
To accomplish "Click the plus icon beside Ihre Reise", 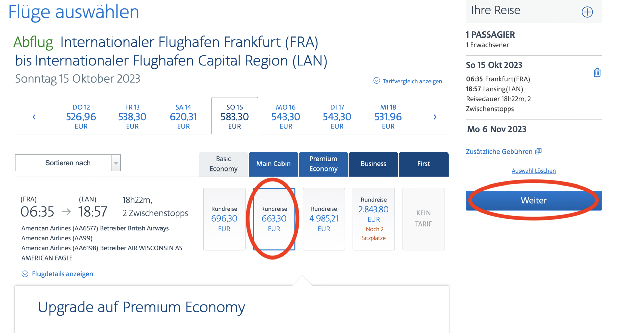I will click(x=587, y=11).
